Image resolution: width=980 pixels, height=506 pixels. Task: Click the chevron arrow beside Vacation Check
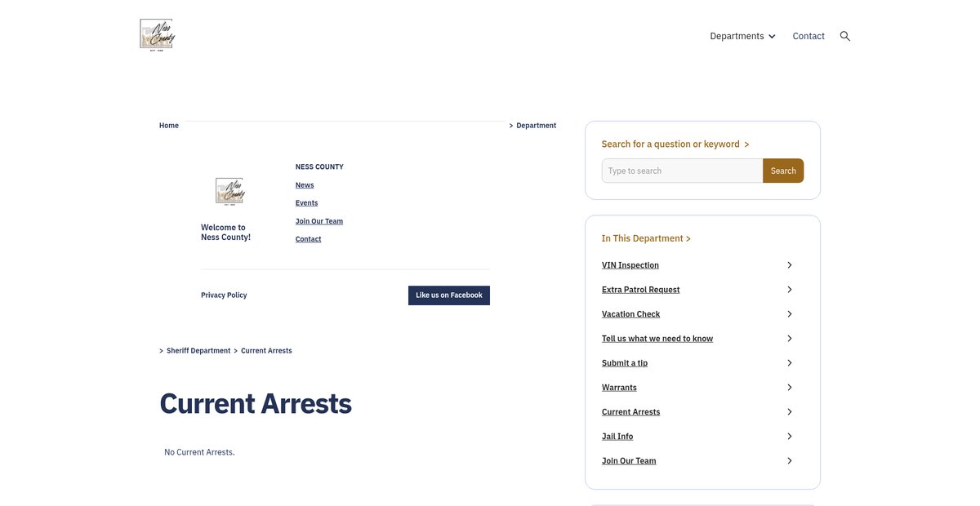tap(790, 314)
